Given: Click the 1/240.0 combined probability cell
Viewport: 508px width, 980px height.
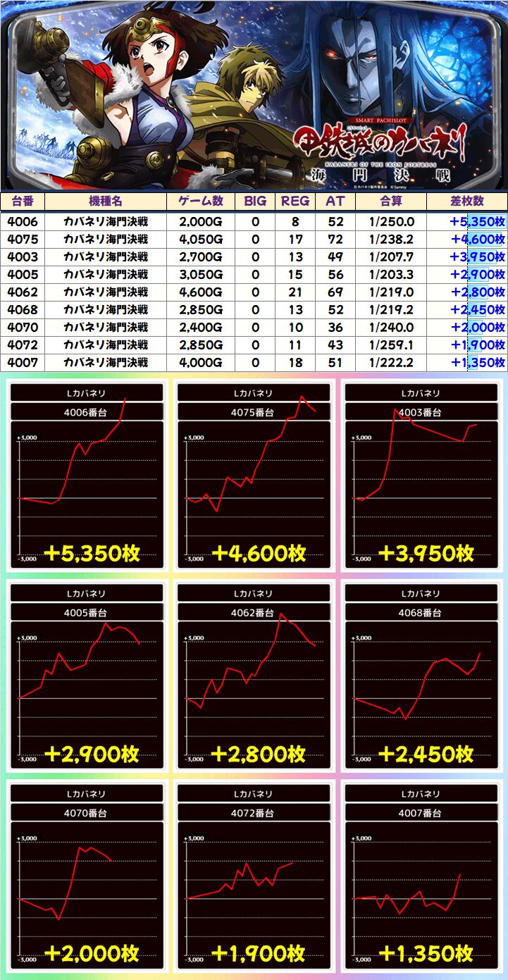Looking at the screenshot, I should click(391, 328).
